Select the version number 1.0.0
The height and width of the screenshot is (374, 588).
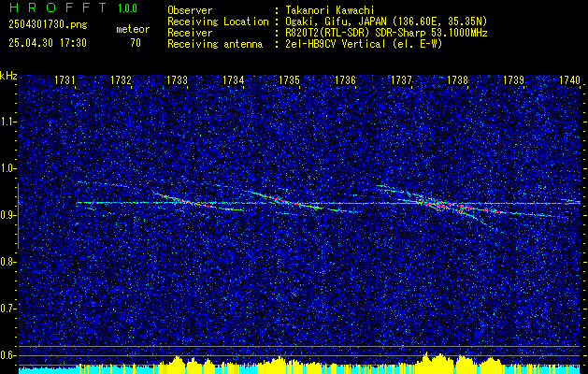pyautogui.click(x=127, y=8)
